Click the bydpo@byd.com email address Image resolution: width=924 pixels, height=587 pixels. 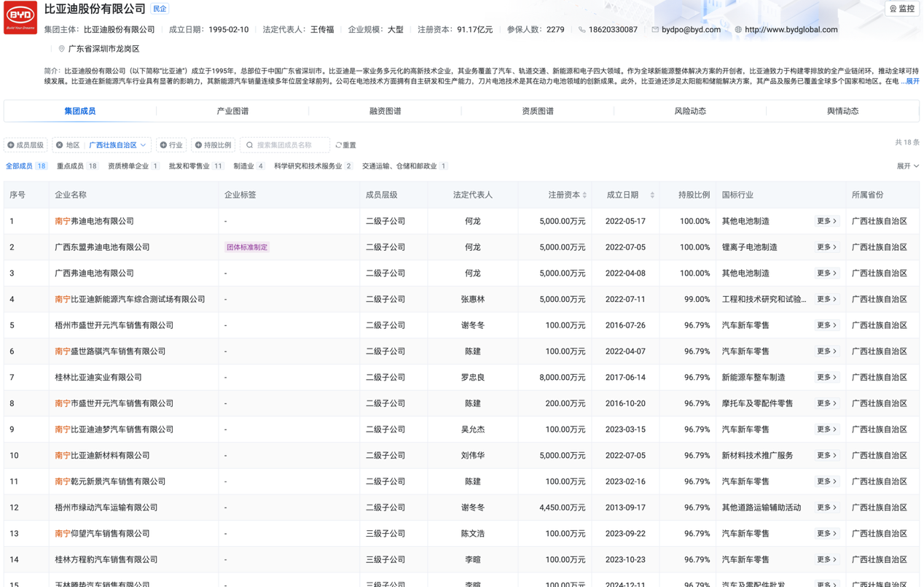pyautogui.click(x=691, y=30)
